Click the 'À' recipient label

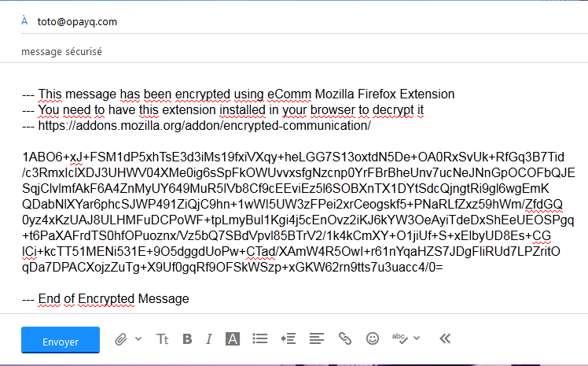pyautogui.click(x=24, y=20)
